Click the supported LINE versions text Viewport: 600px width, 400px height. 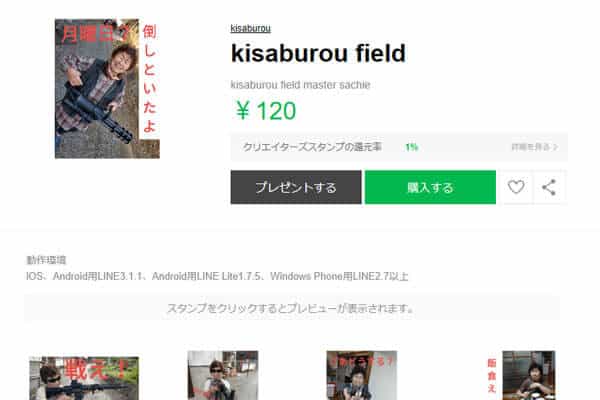pos(217,276)
